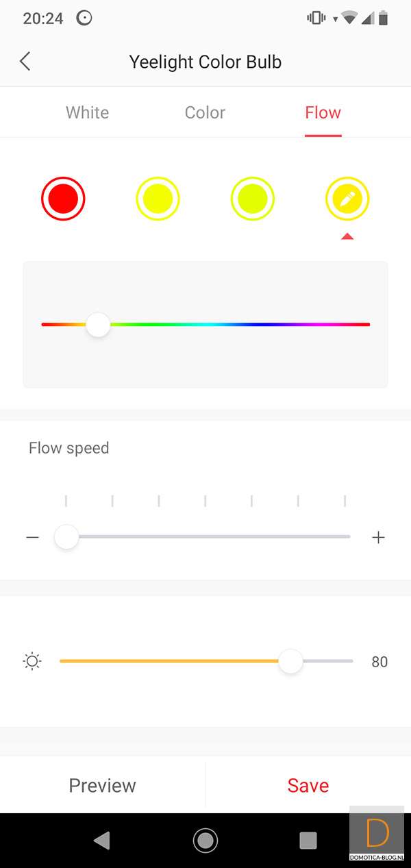Image resolution: width=411 pixels, height=868 pixels.
Task: Tap the Android back navigation triangle
Action: pyautogui.click(x=102, y=841)
